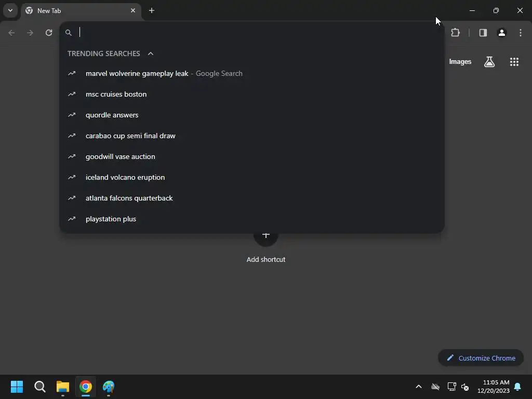Choose playstation plus suggestion
Viewport: 532px width, 399px height.
(x=252, y=219)
